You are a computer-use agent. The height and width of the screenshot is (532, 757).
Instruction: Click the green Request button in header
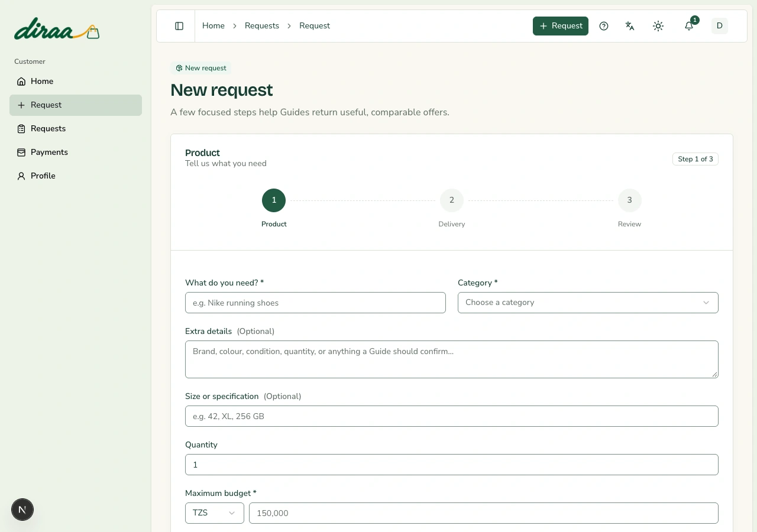click(x=561, y=26)
